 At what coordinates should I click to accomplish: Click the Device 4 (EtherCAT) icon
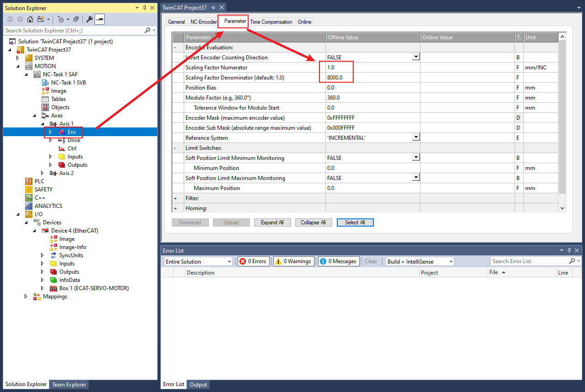click(45, 231)
